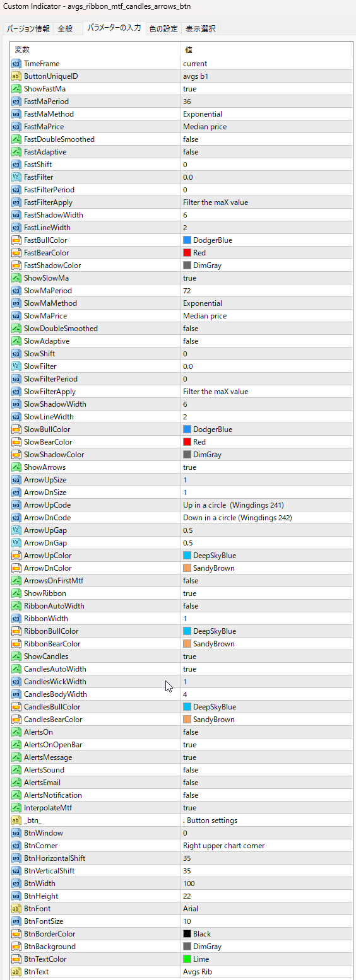The width and height of the screenshot is (356, 980).
Task: Open FastMaMethod Exponential dropdown value
Action: (266, 114)
